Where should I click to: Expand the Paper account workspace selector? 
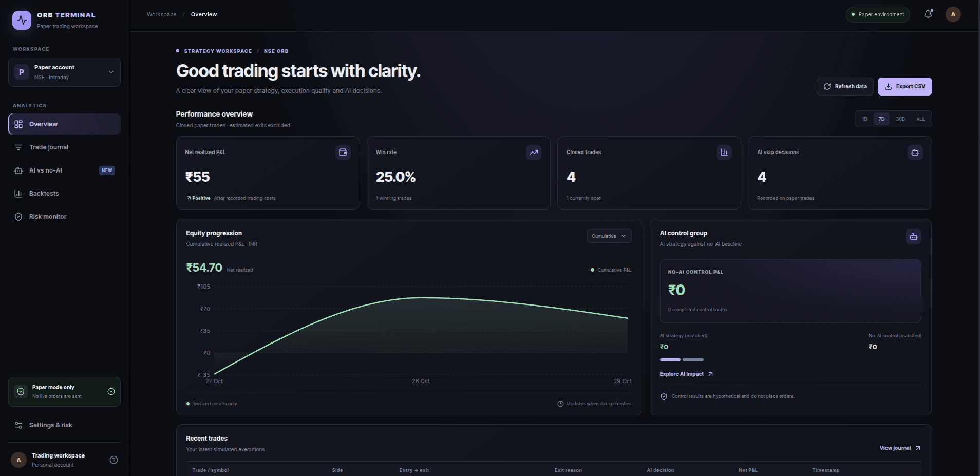point(64,72)
